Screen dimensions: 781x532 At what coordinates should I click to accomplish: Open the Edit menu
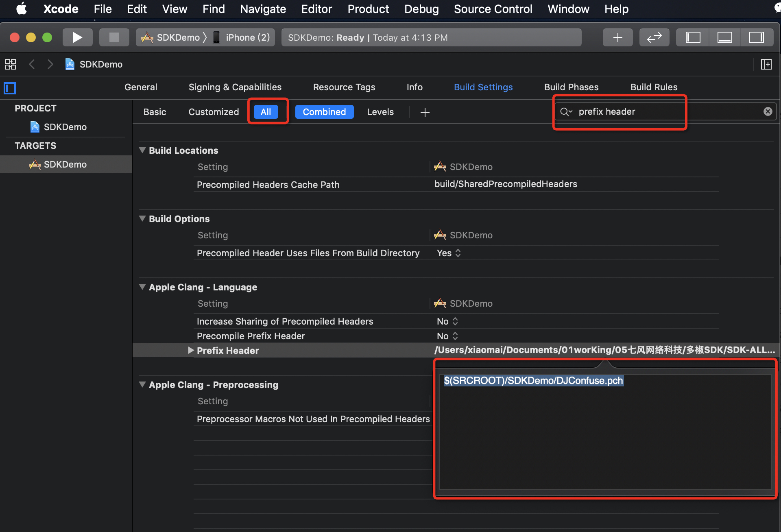(137, 9)
